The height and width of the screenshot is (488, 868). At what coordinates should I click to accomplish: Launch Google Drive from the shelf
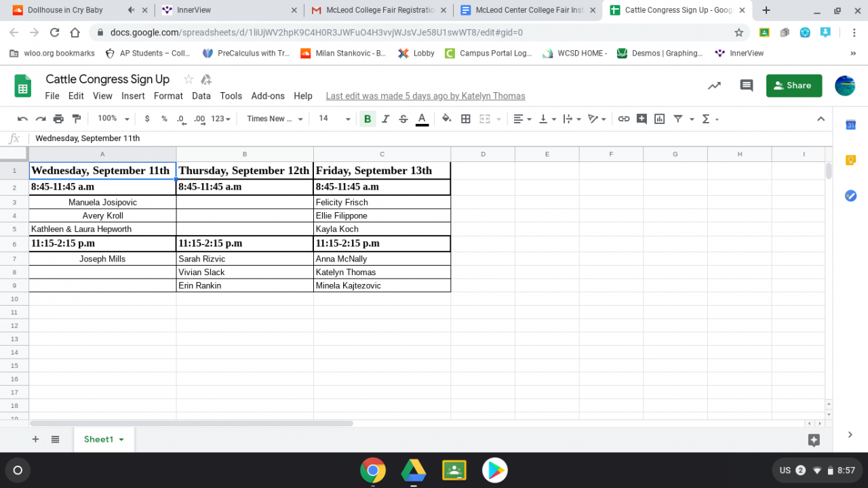pyautogui.click(x=413, y=470)
